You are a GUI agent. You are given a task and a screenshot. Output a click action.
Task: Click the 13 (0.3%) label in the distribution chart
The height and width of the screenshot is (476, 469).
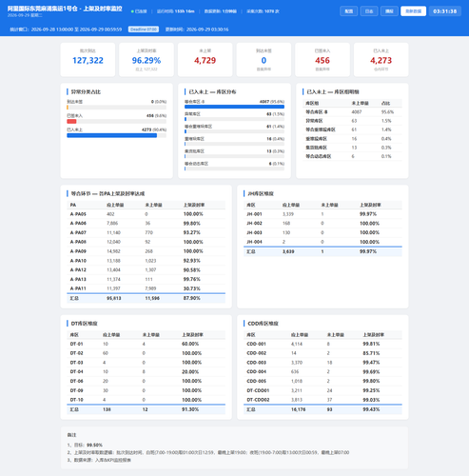pyautogui.click(x=275, y=151)
